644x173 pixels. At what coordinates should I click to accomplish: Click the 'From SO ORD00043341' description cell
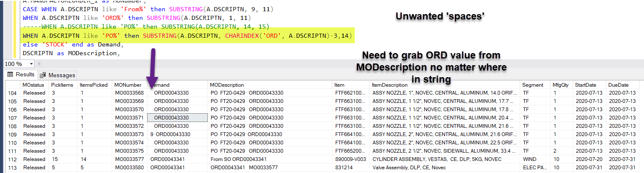tap(238, 159)
